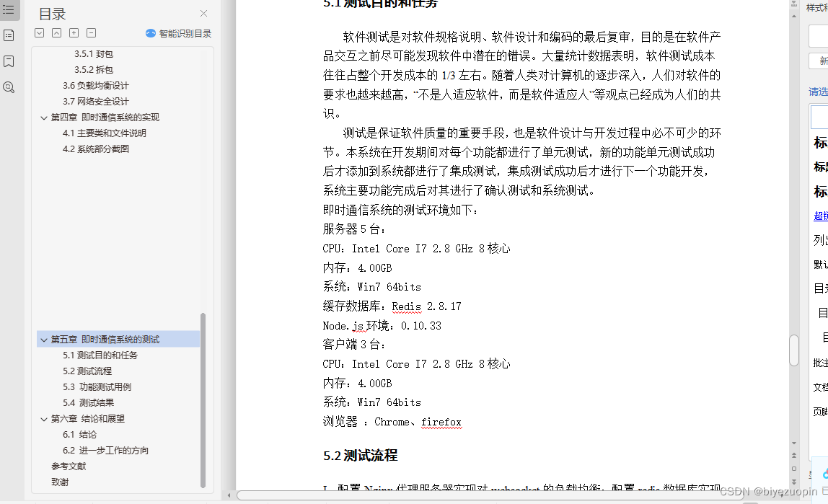Click the document vertical scrollbar thumb
This screenshot has width=828, height=504.
(x=793, y=350)
